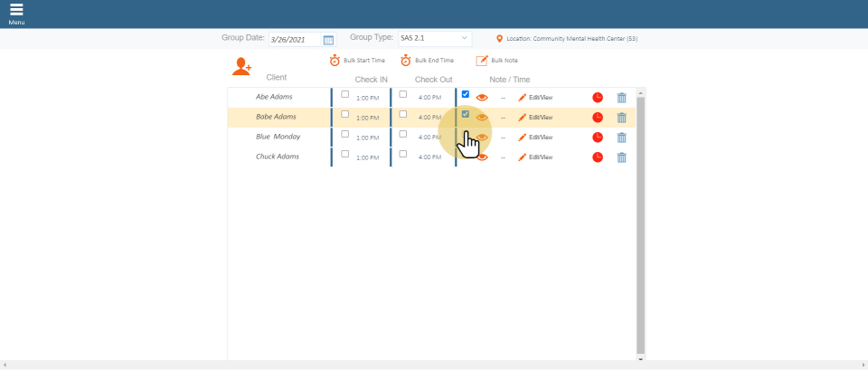The image size is (868, 371).
Task: Toggle Check IN checkbox for Abe Adams
Action: pos(345,94)
